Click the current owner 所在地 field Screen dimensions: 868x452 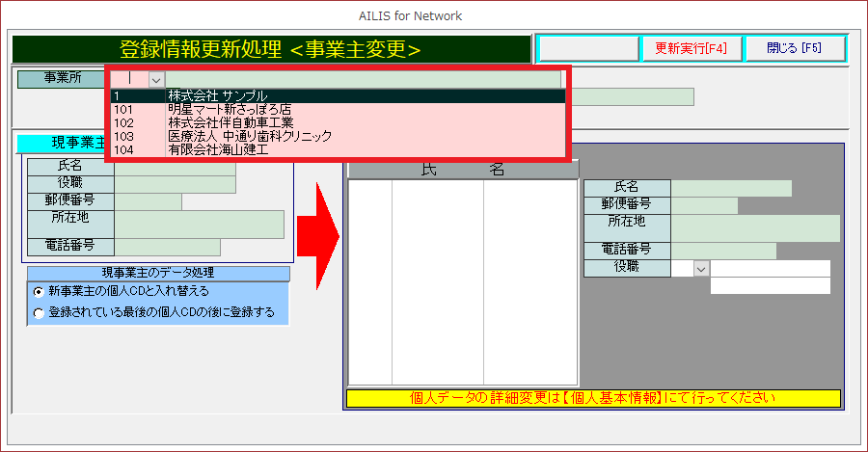199,224
